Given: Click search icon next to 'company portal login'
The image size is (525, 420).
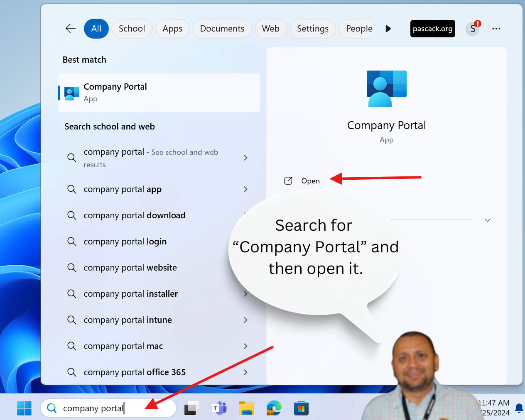Looking at the screenshot, I should coord(72,242).
